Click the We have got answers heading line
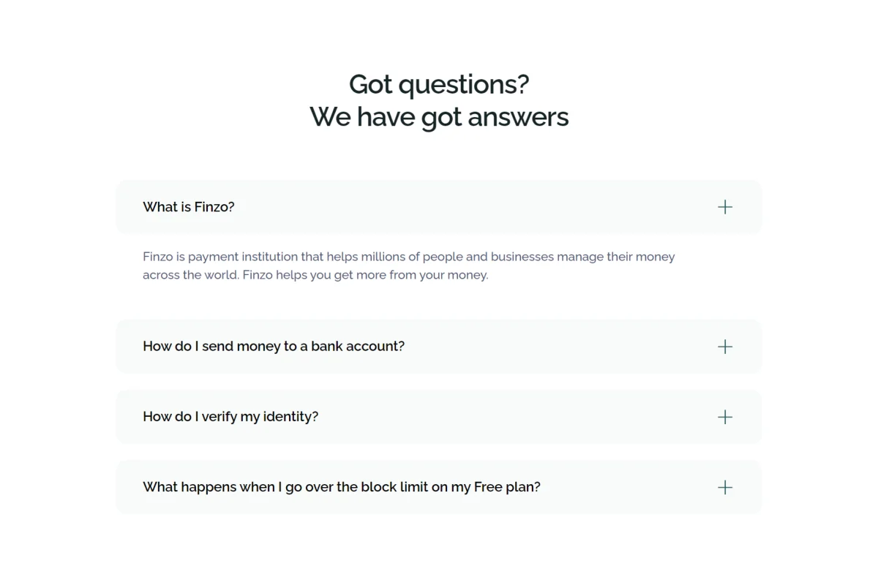Image resolution: width=878 pixels, height=588 pixels. 439,117
